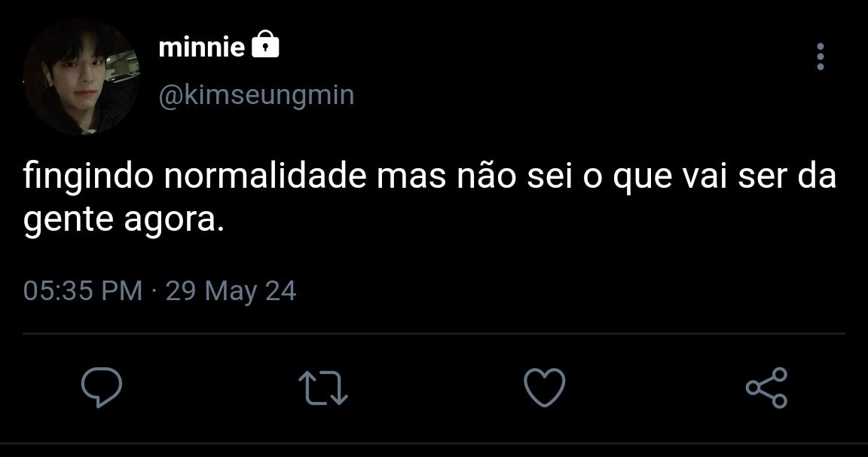Image resolution: width=868 pixels, height=457 pixels.
Task: Click the word "gente" on the second line
Action: [68, 222]
